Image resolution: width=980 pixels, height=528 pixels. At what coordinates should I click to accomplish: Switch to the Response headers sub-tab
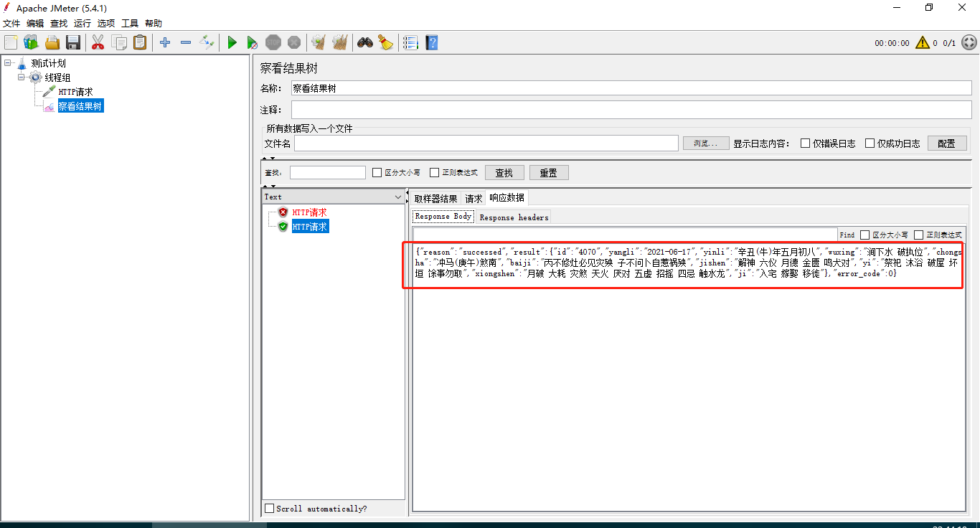514,217
